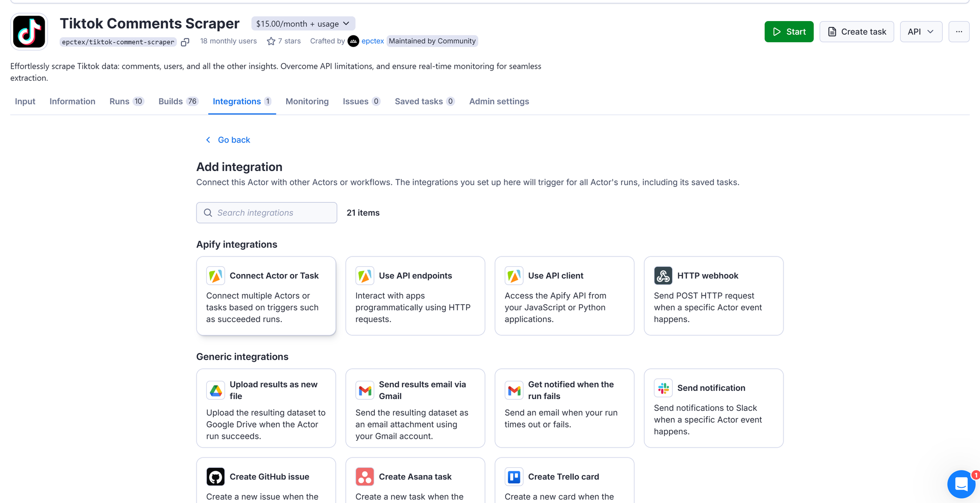
Task: Click the Gmail icon for run-fail notification
Action: click(x=514, y=390)
